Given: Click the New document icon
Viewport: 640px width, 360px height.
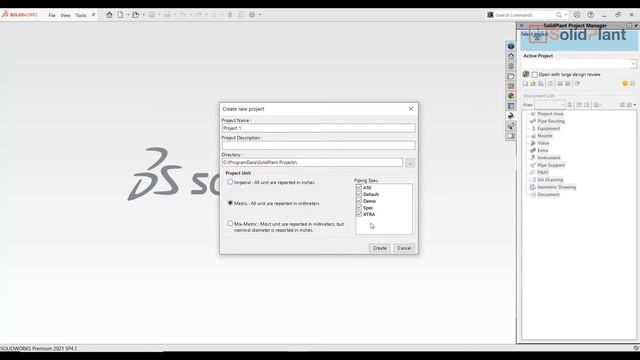Looking at the screenshot, I should pos(120,15).
